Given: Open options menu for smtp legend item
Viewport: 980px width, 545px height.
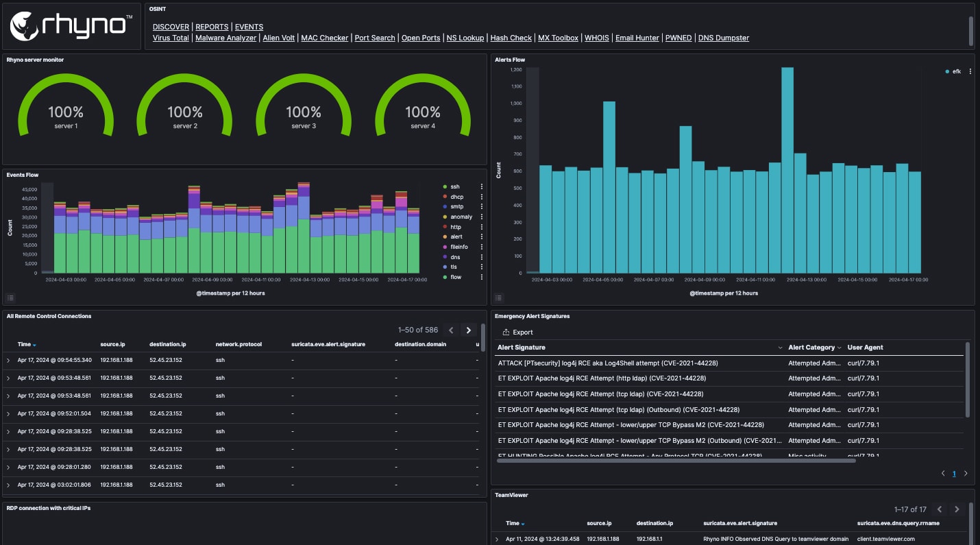Looking at the screenshot, I should 481,206.
